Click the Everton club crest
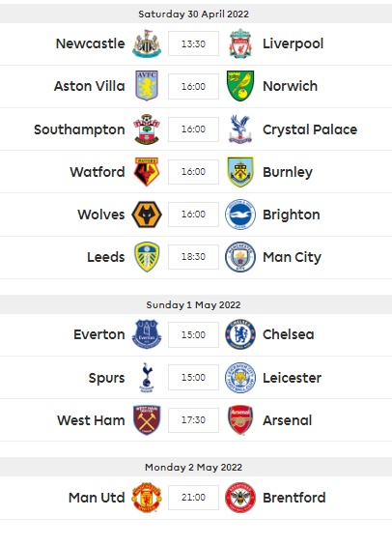Screen dimensions: 392x545 (x=147, y=334)
